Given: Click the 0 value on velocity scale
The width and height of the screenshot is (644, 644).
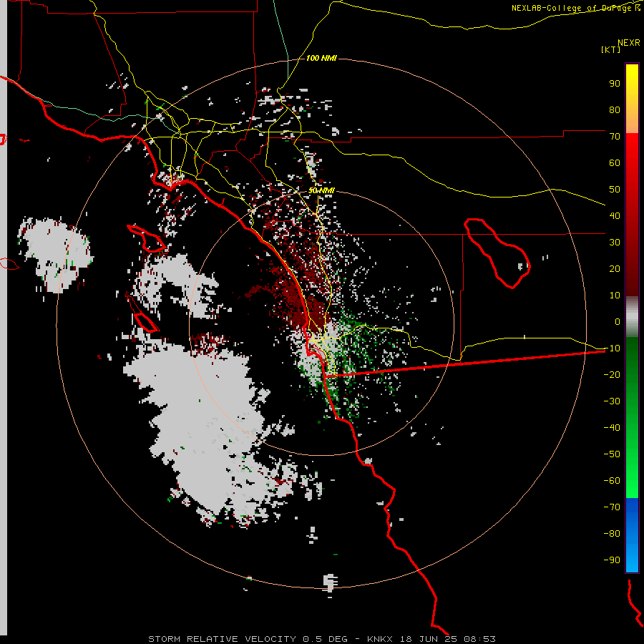Looking at the screenshot, I should coord(618,321).
